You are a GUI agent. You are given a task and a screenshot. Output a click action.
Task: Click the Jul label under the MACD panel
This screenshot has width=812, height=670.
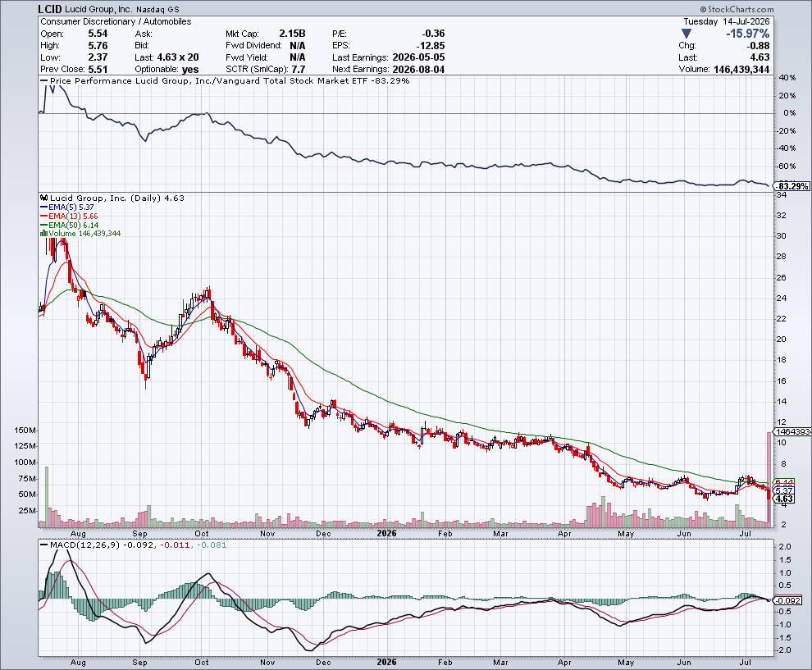click(746, 663)
